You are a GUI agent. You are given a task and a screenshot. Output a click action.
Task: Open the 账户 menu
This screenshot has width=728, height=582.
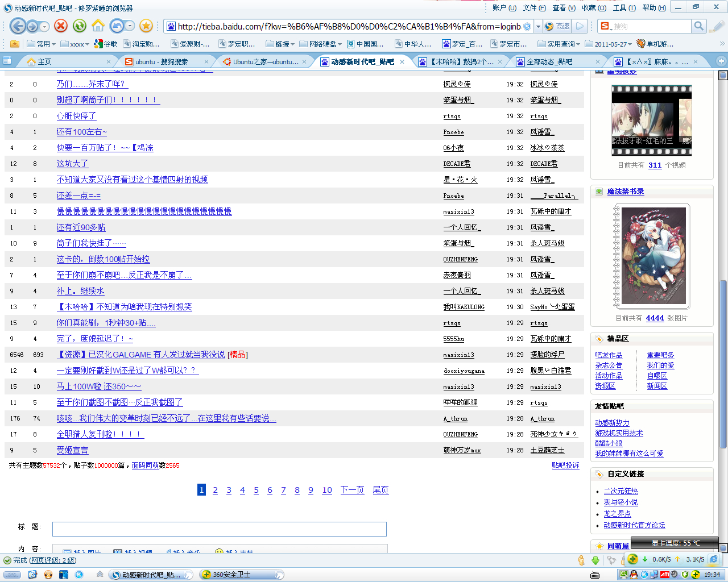pyautogui.click(x=504, y=8)
